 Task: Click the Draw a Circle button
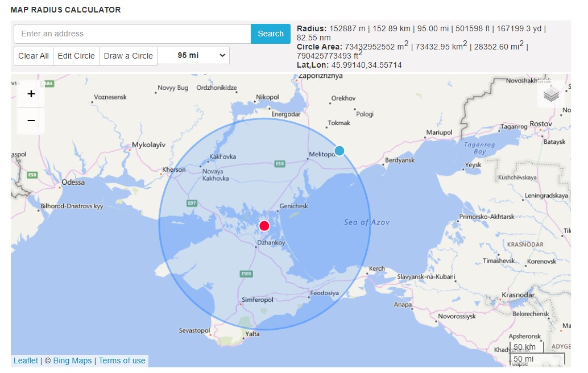tap(129, 56)
